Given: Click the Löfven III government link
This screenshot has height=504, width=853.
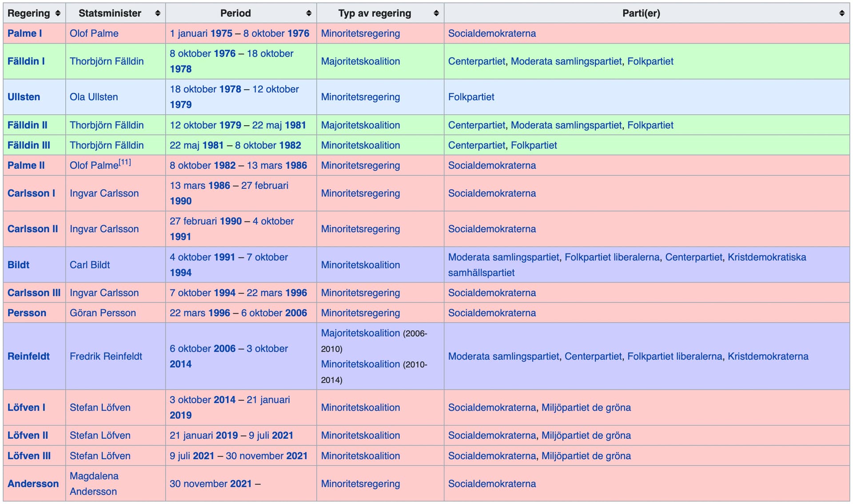Looking at the screenshot, I should tap(29, 456).
